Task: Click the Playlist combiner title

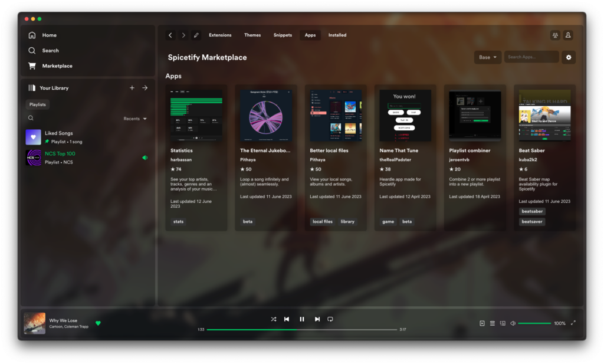Action: [x=470, y=150]
